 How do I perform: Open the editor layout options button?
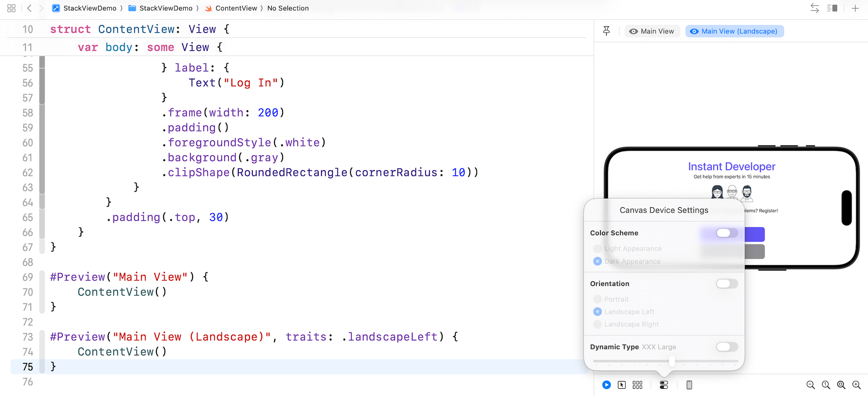coord(832,8)
